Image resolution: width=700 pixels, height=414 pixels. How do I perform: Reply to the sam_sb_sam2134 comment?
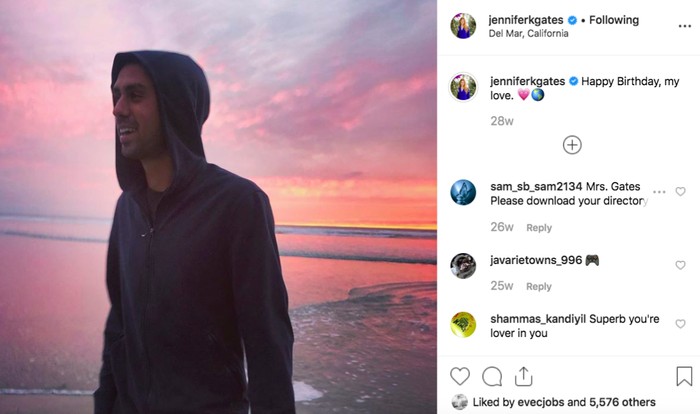click(539, 228)
